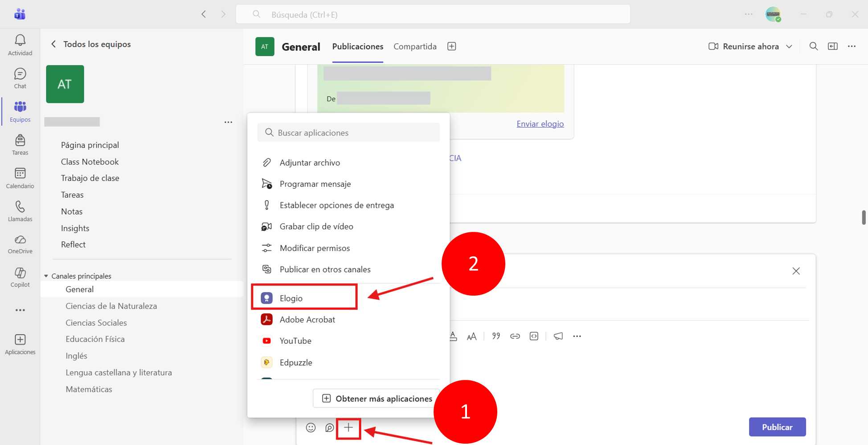The width and height of the screenshot is (868, 445).
Task: Open Tareas in the app sidebar
Action: click(x=20, y=145)
